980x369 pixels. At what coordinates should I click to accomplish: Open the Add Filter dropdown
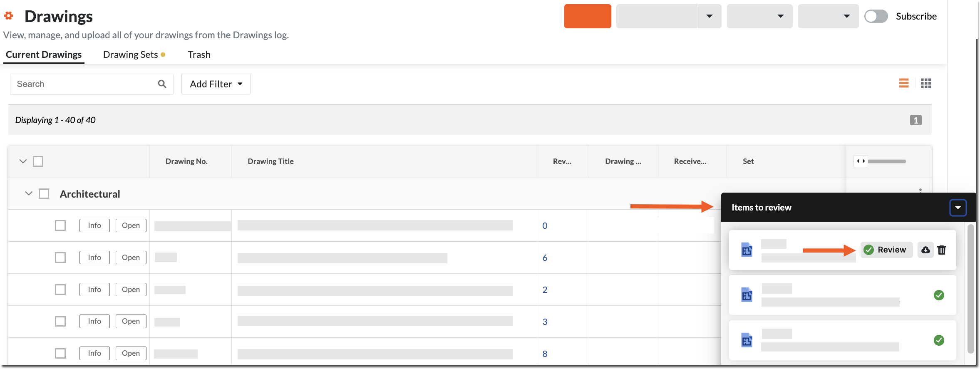(216, 84)
